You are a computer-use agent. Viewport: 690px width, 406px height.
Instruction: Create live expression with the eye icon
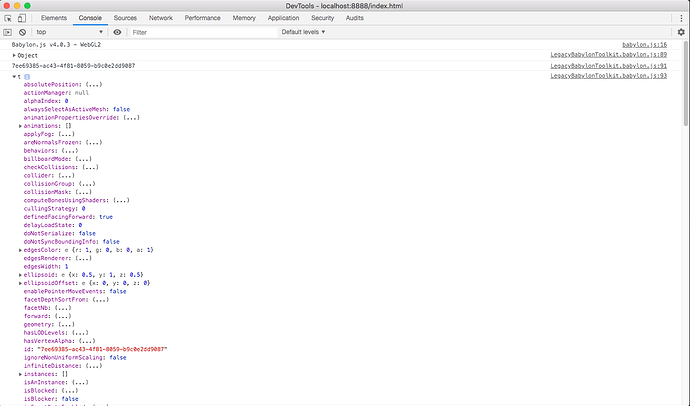pyautogui.click(x=117, y=32)
